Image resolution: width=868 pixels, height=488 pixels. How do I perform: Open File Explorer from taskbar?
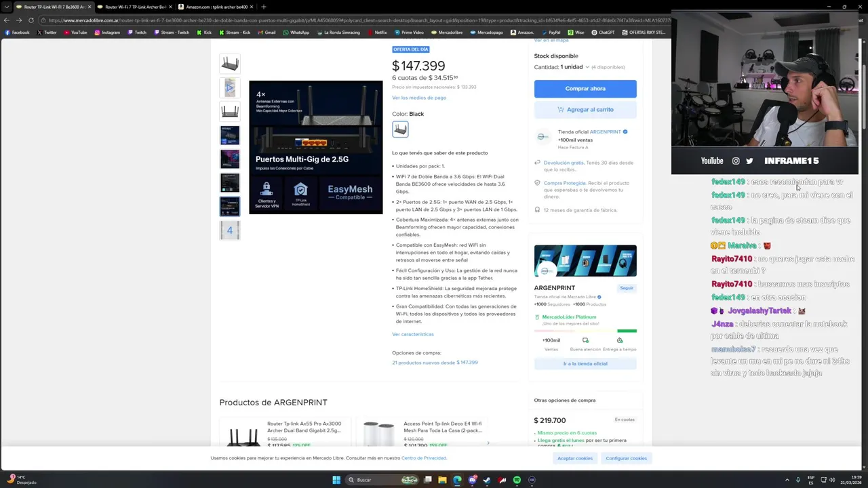(442, 480)
